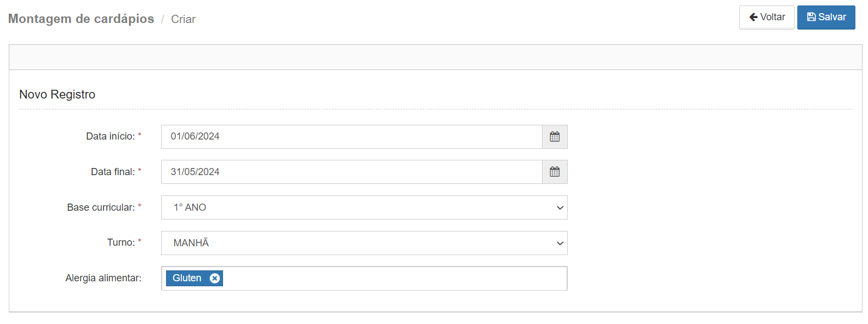Screen dimensions: 868x324
Task: Click chevron on the 1° ANO select
Action: tap(560, 208)
